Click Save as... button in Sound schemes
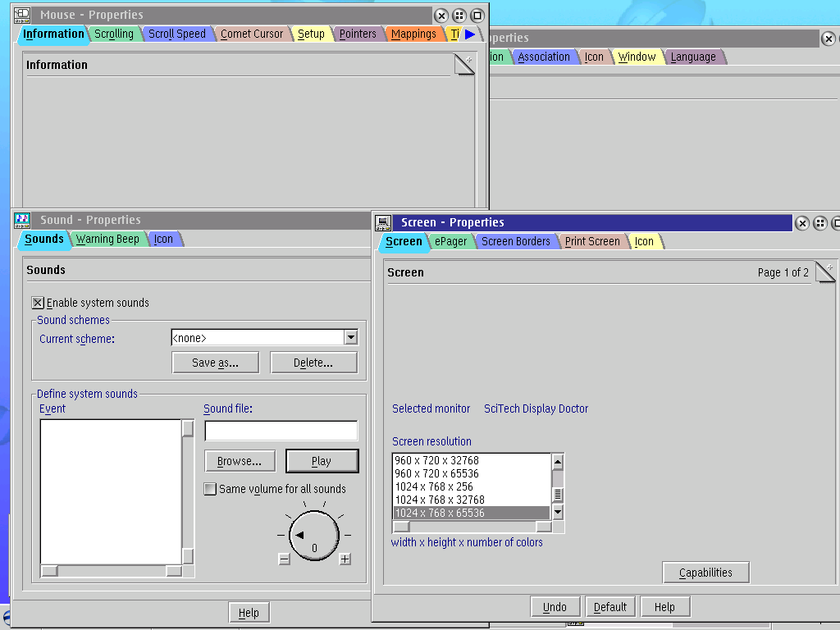Screen dimensions: 840x630 click(216, 363)
